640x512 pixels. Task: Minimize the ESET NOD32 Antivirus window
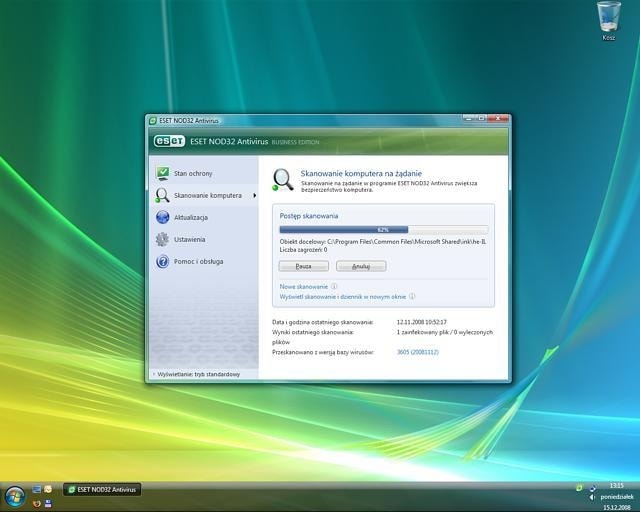(x=469, y=118)
